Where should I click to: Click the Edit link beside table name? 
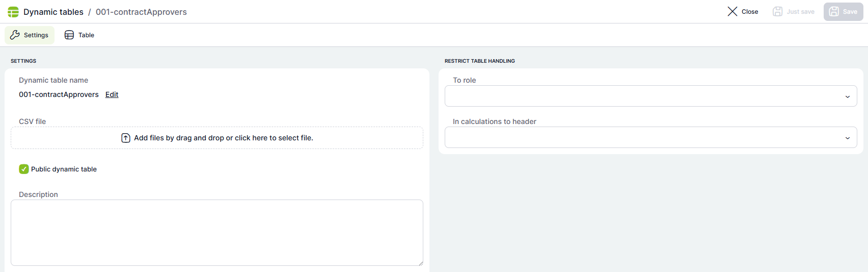tap(112, 94)
